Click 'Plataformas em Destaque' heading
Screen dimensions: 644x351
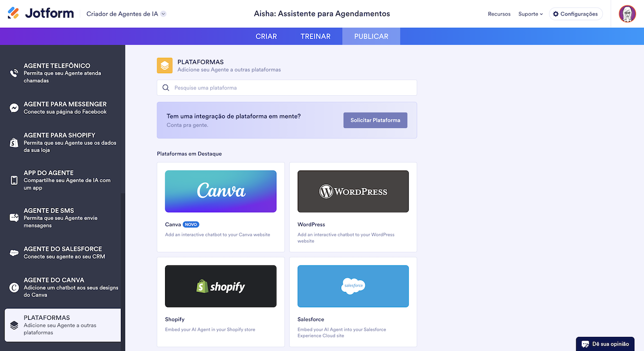coord(189,154)
